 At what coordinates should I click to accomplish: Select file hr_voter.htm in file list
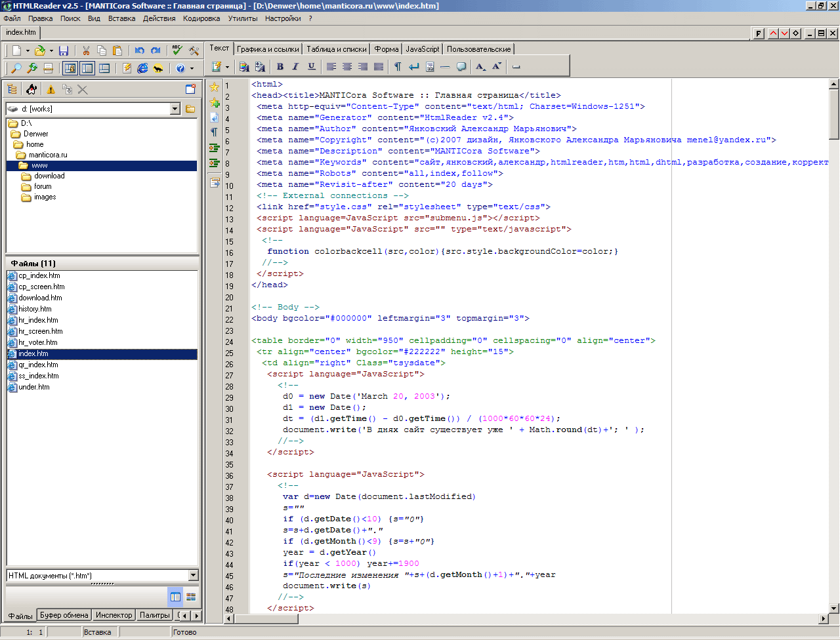pyautogui.click(x=38, y=342)
